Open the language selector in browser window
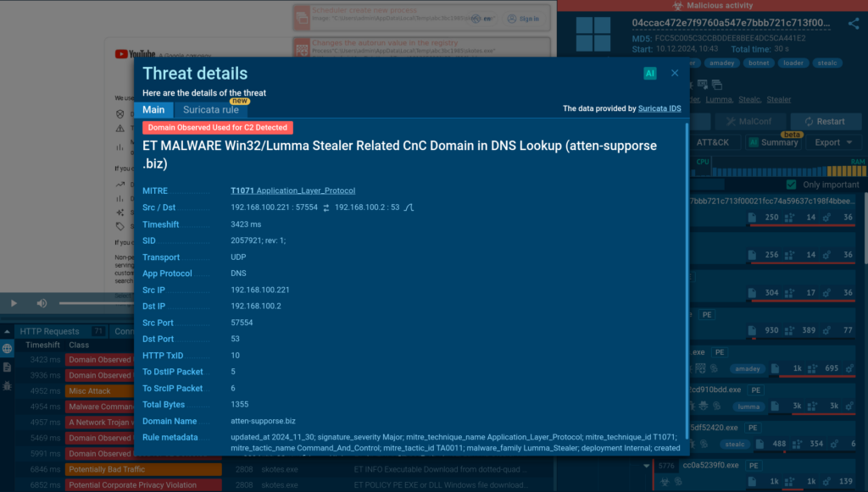 (483, 19)
